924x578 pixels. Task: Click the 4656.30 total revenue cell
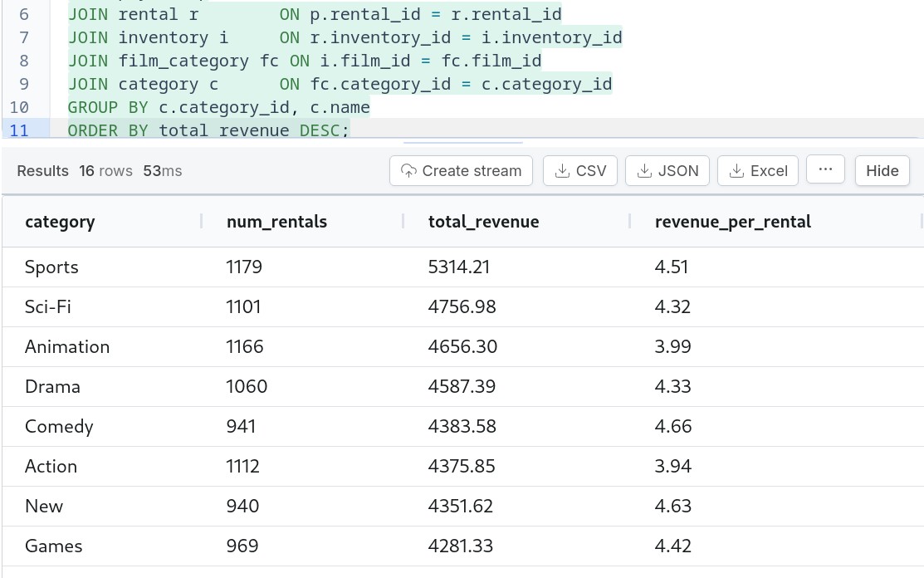462,346
